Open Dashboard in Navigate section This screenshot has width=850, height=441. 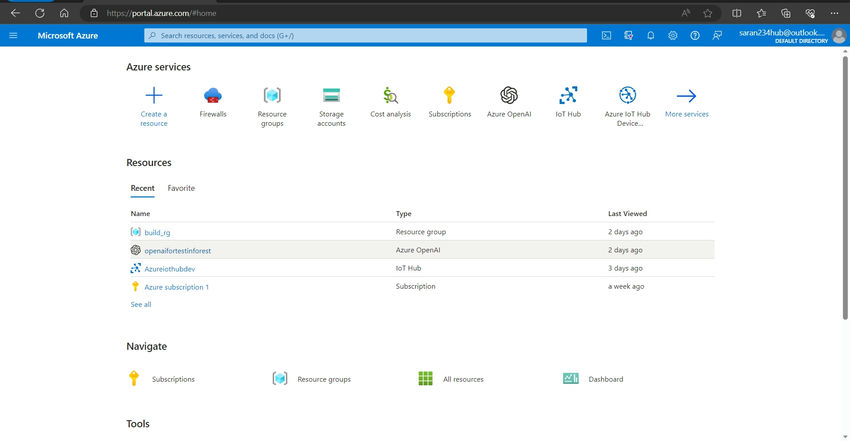click(606, 379)
